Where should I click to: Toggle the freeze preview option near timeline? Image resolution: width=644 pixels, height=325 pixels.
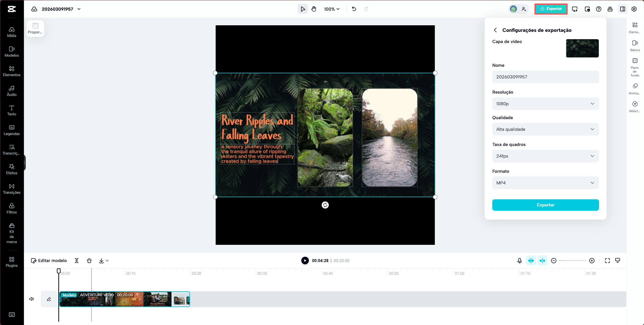point(531,261)
